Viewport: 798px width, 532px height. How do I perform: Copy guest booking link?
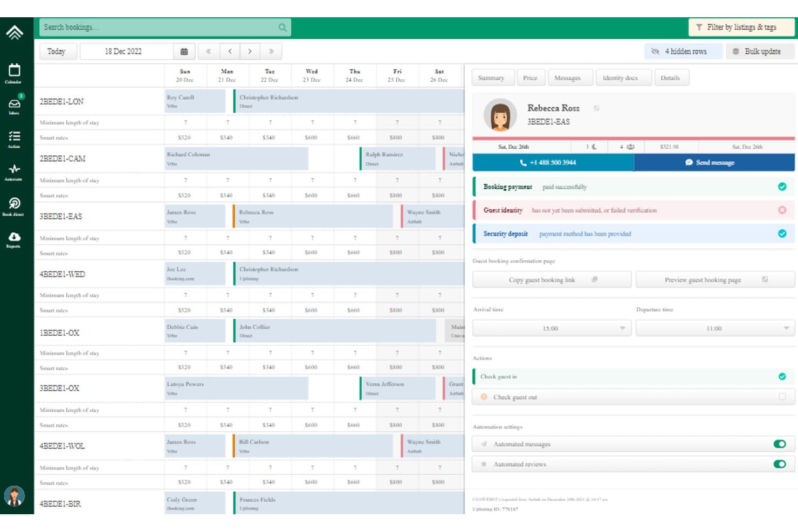pos(552,280)
